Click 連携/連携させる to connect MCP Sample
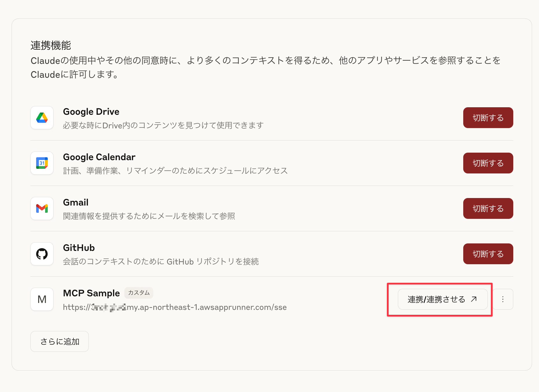539x392 pixels. pyautogui.click(x=443, y=299)
